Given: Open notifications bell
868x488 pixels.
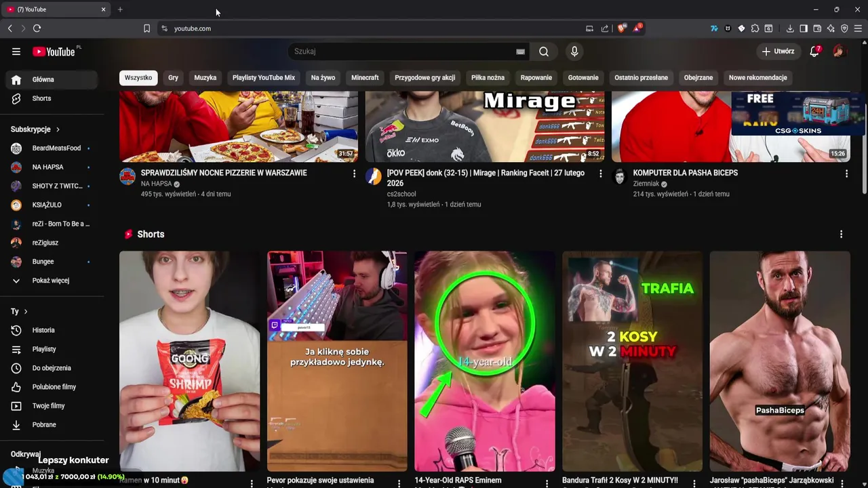Looking at the screenshot, I should coord(815,52).
